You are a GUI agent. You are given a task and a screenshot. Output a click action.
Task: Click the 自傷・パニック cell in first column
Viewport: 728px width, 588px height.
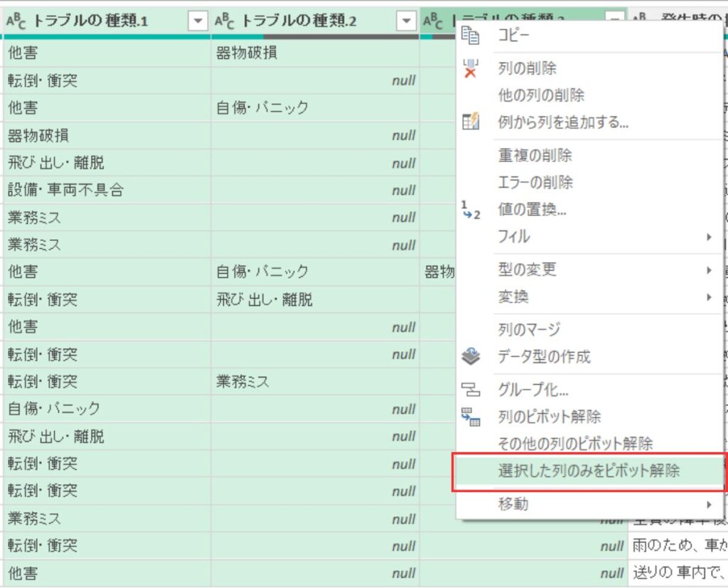pyautogui.click(x=107, y=409)
